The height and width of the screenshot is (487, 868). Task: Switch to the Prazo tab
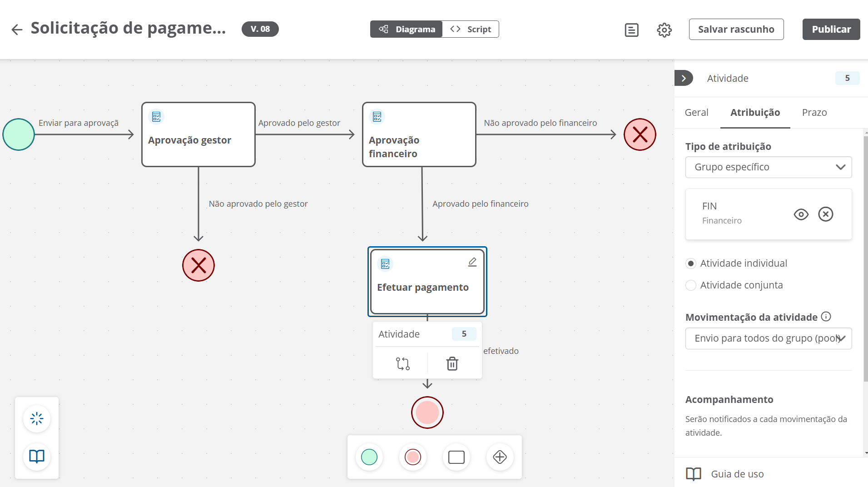tap(814, 113)
